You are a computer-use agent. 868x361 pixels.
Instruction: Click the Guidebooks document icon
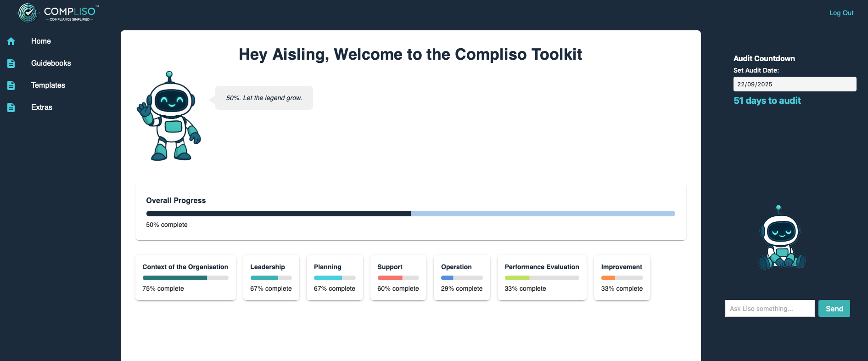click(11, 63)
